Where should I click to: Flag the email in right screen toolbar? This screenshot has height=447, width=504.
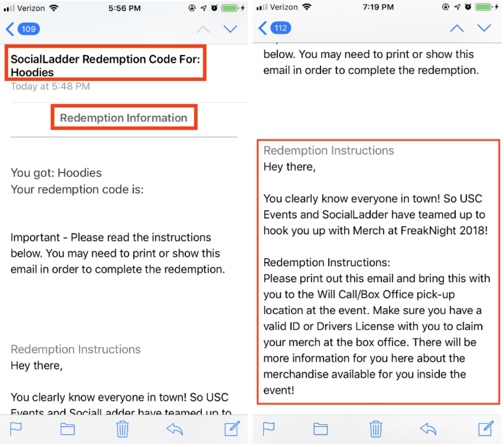(269, 429)
